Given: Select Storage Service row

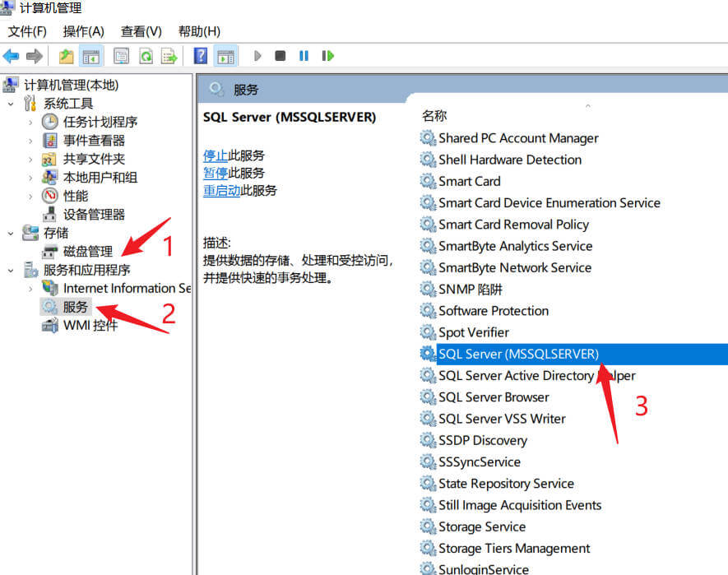Looking at the screenshot, I should [482, 527].
